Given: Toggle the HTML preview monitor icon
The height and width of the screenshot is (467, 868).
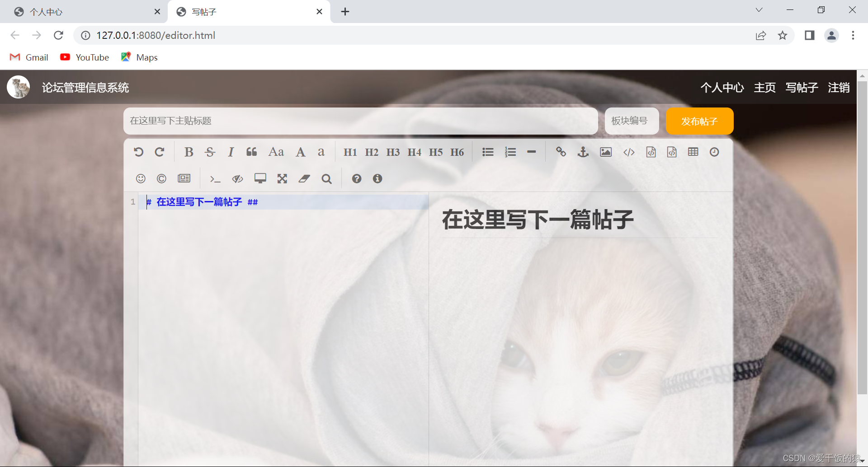Looking at the screenshot, I should click(260, 179).
